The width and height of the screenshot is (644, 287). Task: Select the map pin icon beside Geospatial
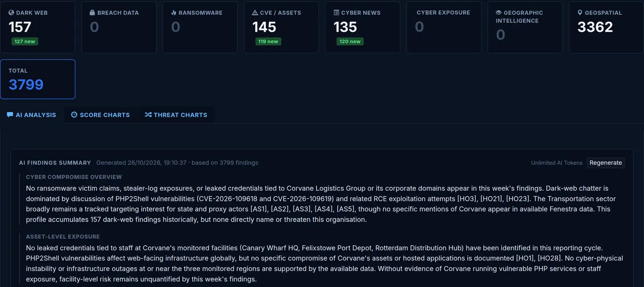pyautogui.click(x=580, y=13)
